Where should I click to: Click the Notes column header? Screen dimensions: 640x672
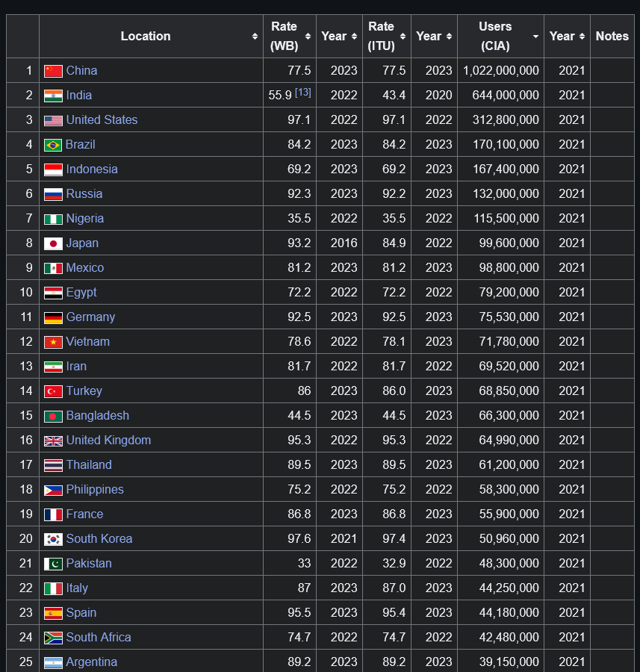[x=612, y=37]
